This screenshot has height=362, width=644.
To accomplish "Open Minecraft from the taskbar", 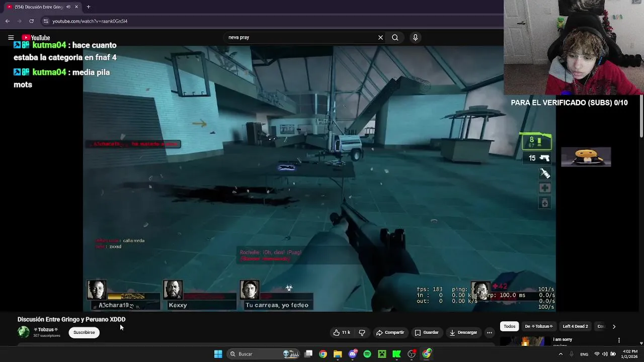I will pos(382,354).
